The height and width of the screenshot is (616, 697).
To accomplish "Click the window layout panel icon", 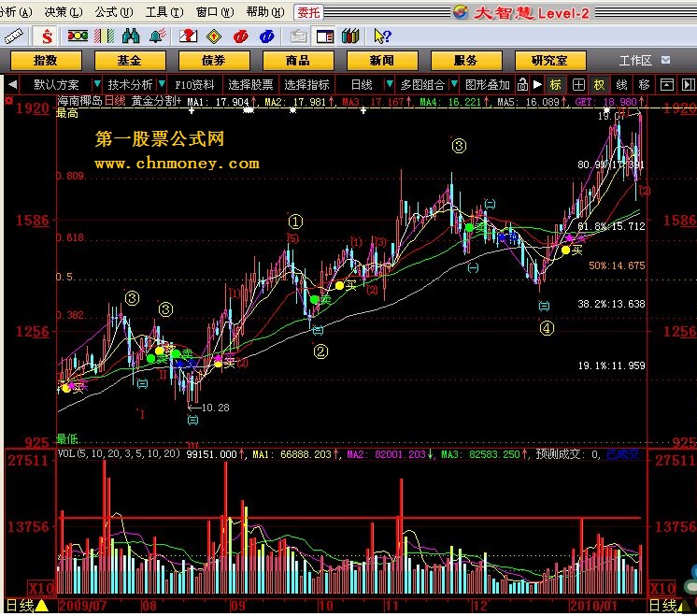I will tap(325, 36).
